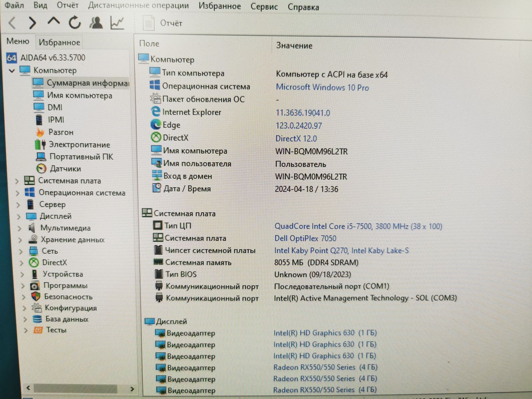Expand the Сеть tree node
This screenshot has width=532, height=399.
pyautogui.click(x=21, y=251)
